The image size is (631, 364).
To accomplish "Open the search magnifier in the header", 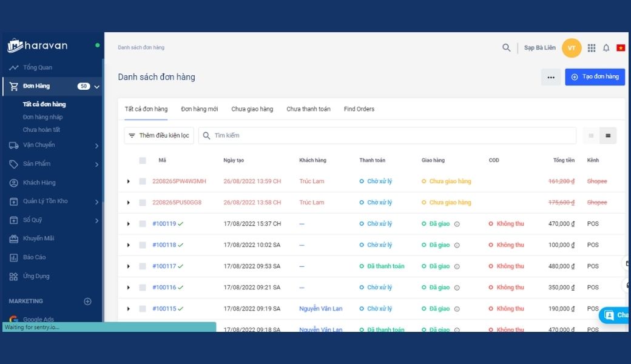I will 506,48.
